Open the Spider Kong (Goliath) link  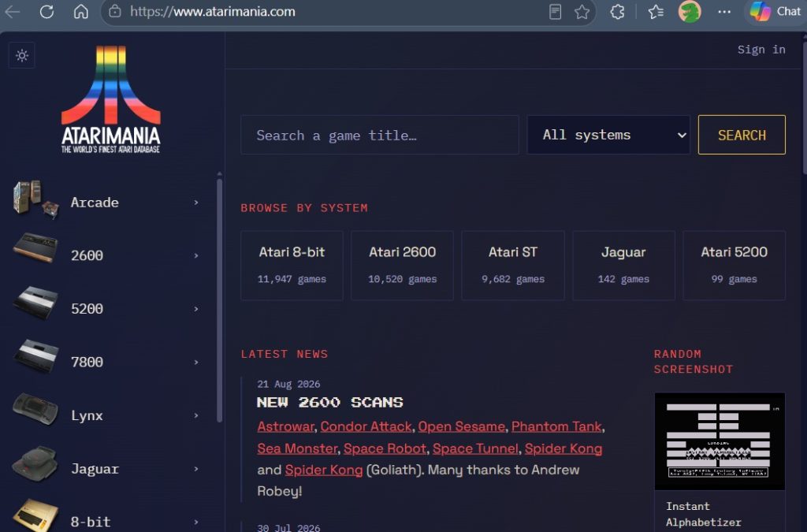coord(324,471)
